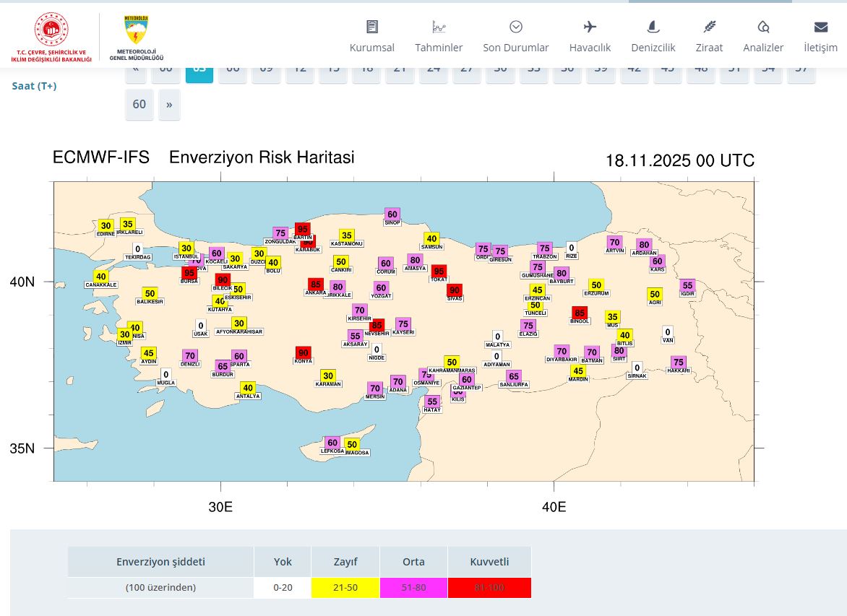The width and height of the screenshot is (847, 616).
Task: Select forecast hour 00
Action: (165, 67)
